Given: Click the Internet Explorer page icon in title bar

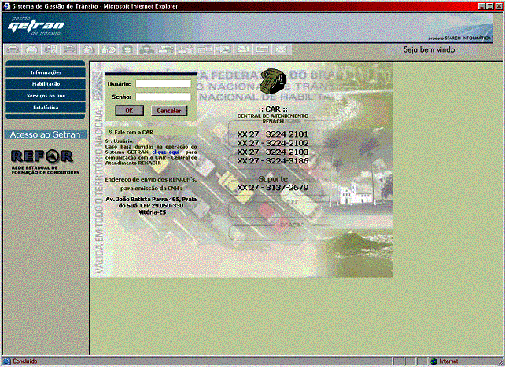Looking at the screenshot, I should pyautogui.click(x=6, y=6).
